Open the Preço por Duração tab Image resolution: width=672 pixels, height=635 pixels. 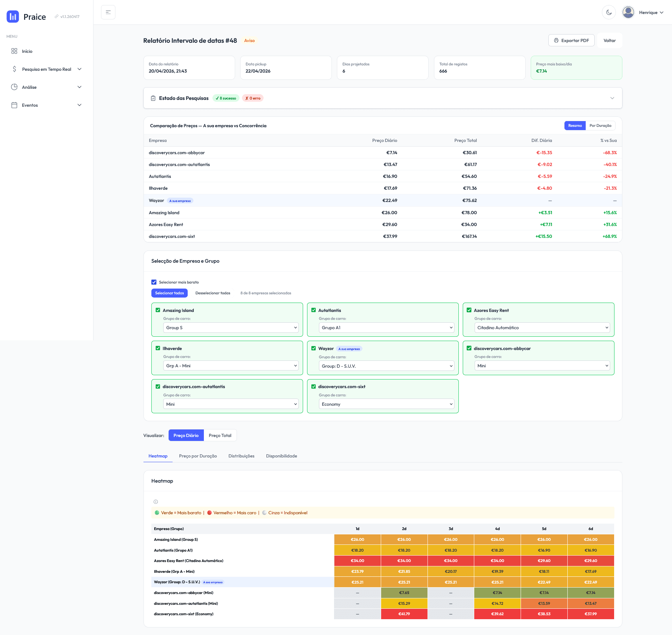(x=198, y=456)
